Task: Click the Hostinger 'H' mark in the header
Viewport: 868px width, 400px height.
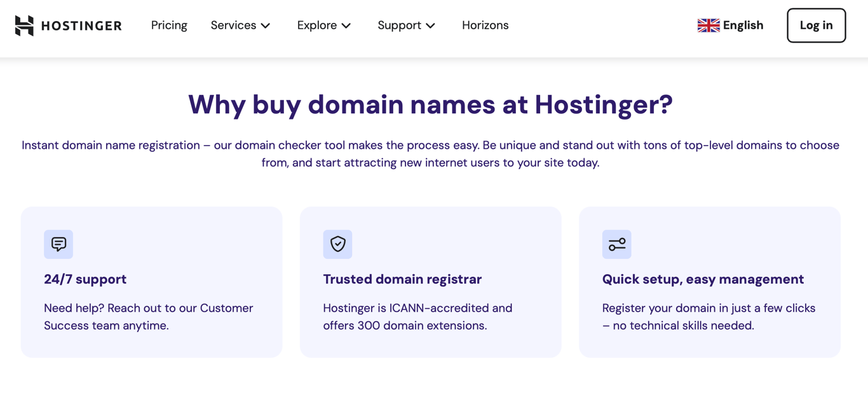Action: click(x=24, y=25)
